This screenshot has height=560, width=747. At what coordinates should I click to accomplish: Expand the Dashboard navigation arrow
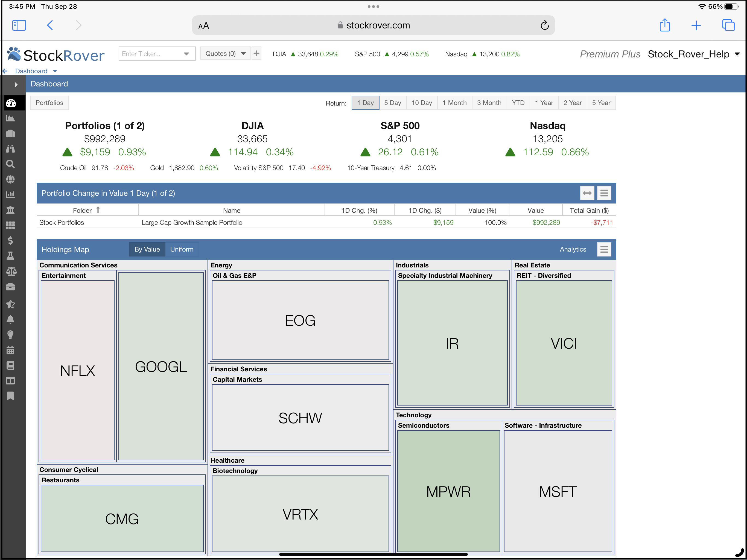pyautogui.click(x=55, y=71)
